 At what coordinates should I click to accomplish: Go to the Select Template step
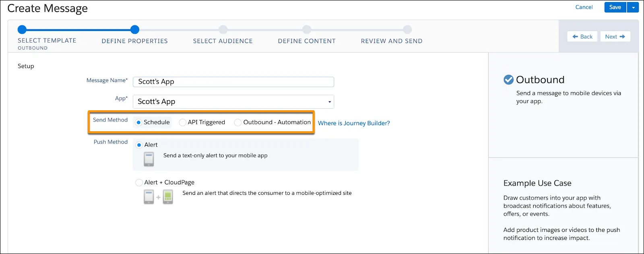(x=47, y=41)
